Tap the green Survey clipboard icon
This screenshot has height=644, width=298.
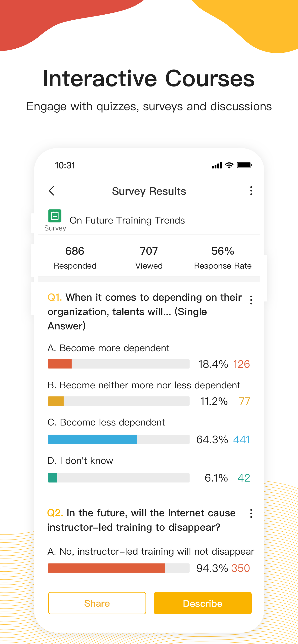[55, 216]
